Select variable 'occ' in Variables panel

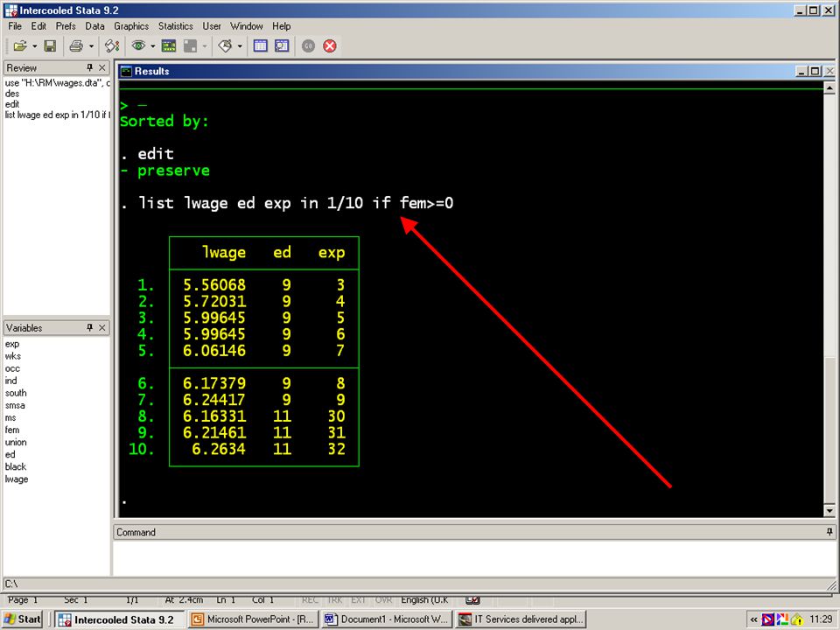[12, 368]
